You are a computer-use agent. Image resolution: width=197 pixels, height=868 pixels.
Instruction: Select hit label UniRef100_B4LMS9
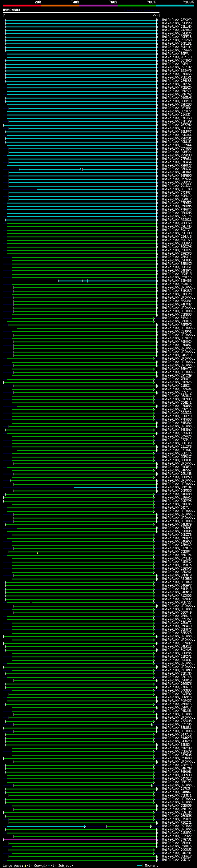tap(177, 525)
